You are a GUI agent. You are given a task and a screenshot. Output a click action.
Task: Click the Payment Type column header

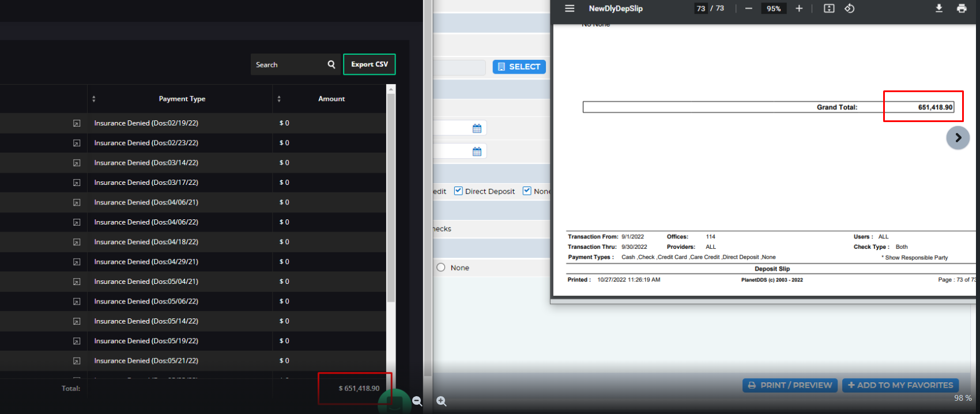(182, 99)
